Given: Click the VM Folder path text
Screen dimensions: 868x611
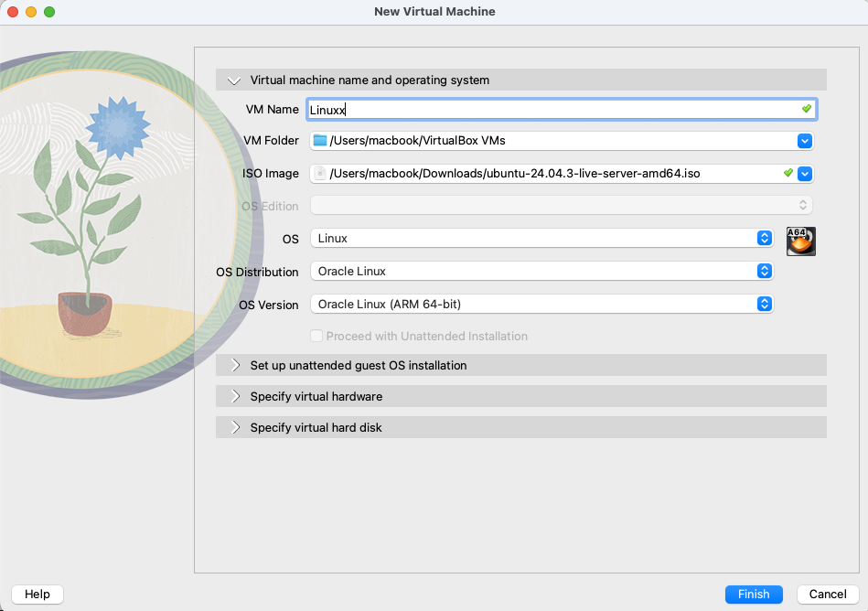Looking at the screenshot, I should point(417,141).
